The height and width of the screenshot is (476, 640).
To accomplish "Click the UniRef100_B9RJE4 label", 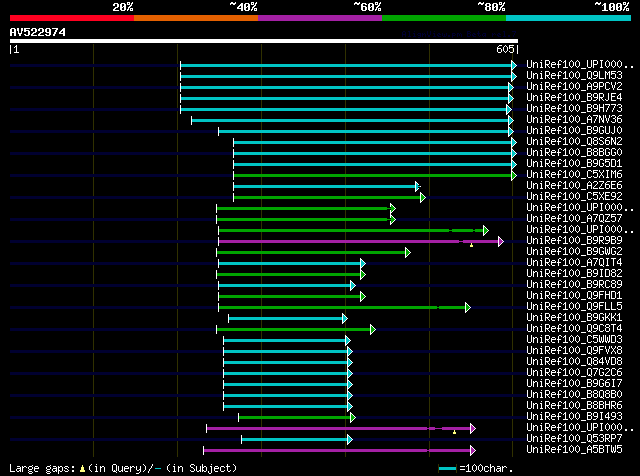I will point(574,98).
